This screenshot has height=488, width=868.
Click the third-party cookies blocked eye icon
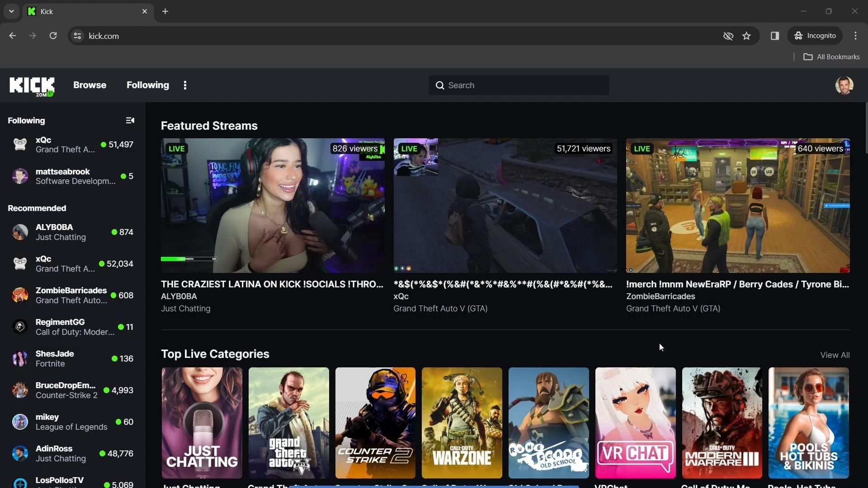click(728, 36)
